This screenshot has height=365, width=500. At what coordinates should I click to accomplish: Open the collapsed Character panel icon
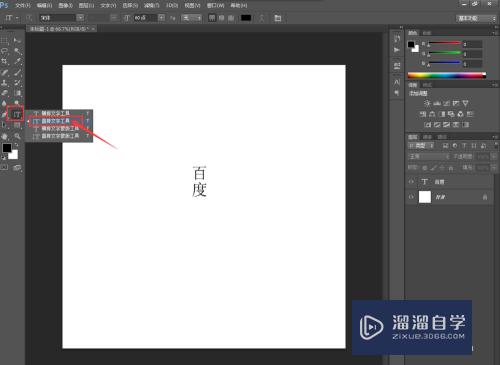pyautogui.click(x=397, y=82)
